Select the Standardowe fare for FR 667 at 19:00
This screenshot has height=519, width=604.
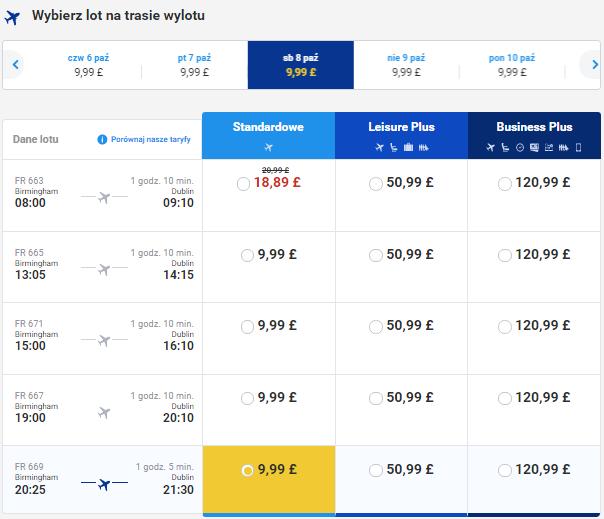247,398
